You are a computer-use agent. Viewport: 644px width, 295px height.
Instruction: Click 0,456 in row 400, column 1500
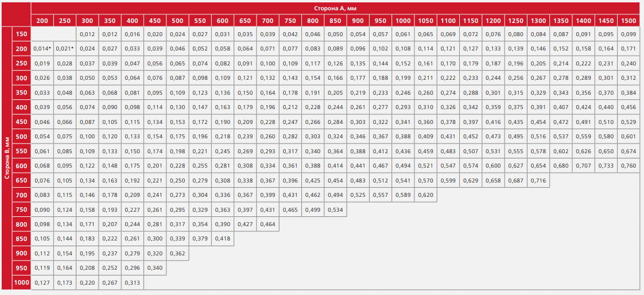point(629,108)
